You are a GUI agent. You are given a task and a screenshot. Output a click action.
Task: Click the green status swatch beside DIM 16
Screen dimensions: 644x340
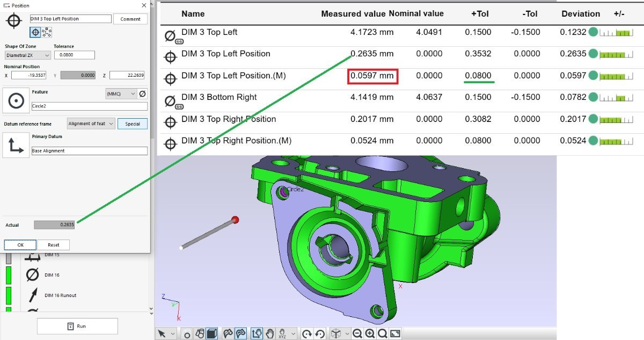[9, 275]
